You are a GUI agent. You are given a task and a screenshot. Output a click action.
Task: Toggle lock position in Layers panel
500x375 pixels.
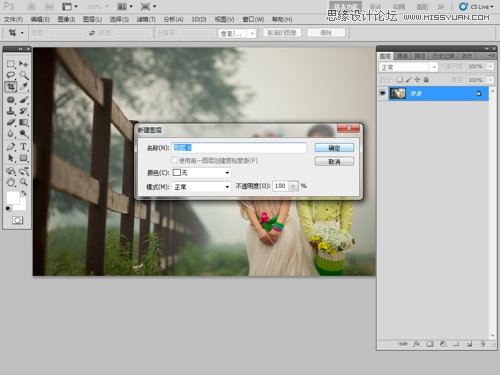(x=417, y=80)
